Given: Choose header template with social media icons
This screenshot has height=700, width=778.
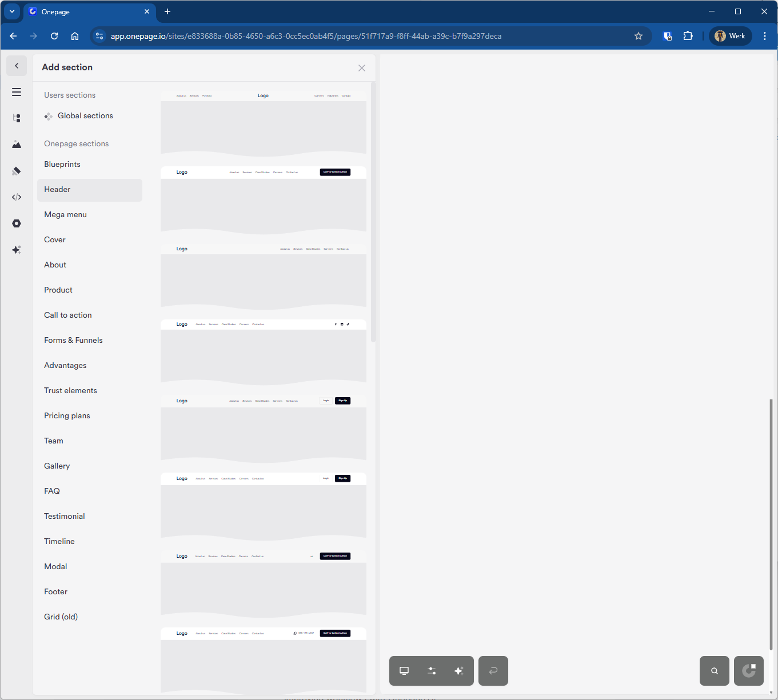Looking at the screenshot, I should tap(264, 352).
